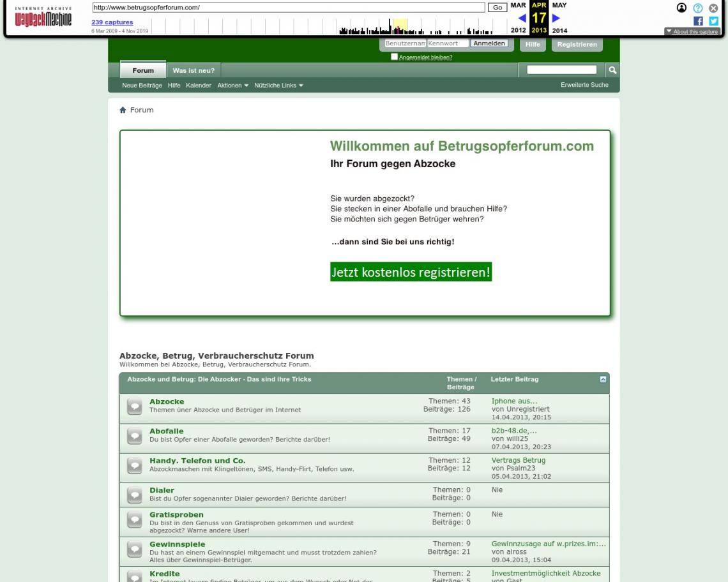Close the Wayback toolbar
This screenshot has height=582, width=728.
click(x=713, y=8)
